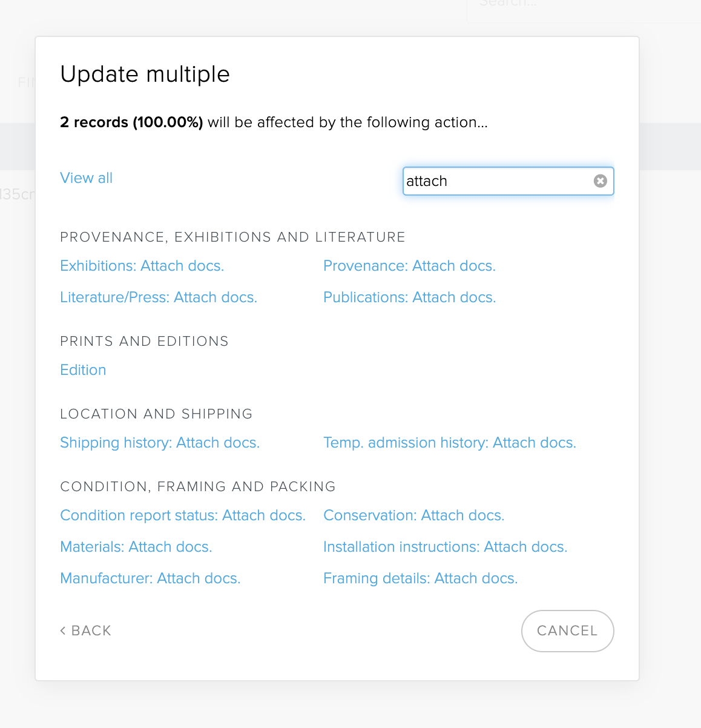The width and height of the screenshot is (701, 728).
Task: Open the Edition action link
Action: [x=84, y=370]
